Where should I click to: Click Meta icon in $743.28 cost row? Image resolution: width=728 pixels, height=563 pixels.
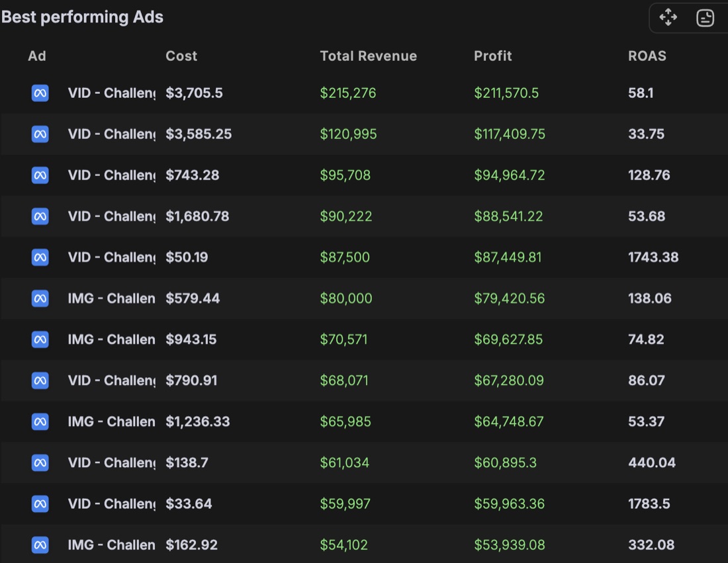click(x=40, y=175)
